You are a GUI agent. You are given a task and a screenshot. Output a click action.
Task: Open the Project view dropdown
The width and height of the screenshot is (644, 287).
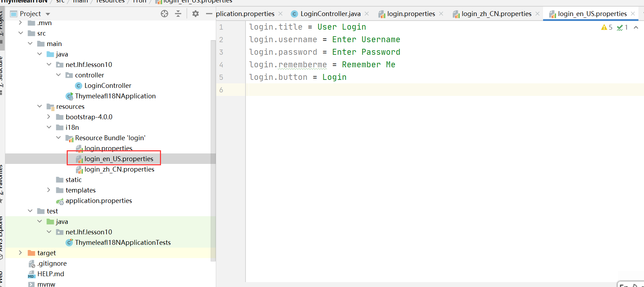pos(48,14)
